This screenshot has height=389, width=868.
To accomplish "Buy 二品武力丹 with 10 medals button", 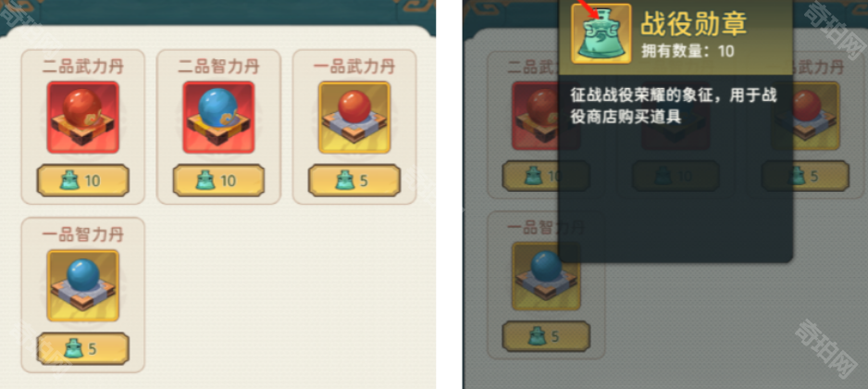I will 83,181.
